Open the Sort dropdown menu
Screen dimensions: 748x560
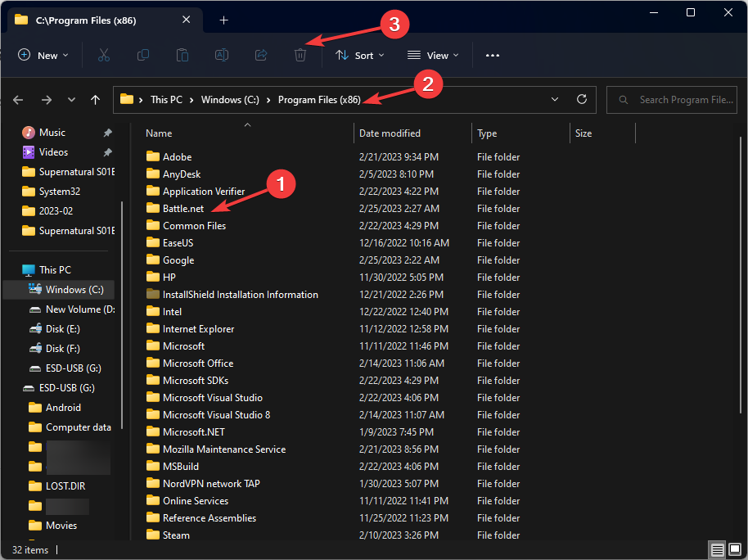point(360,56)
